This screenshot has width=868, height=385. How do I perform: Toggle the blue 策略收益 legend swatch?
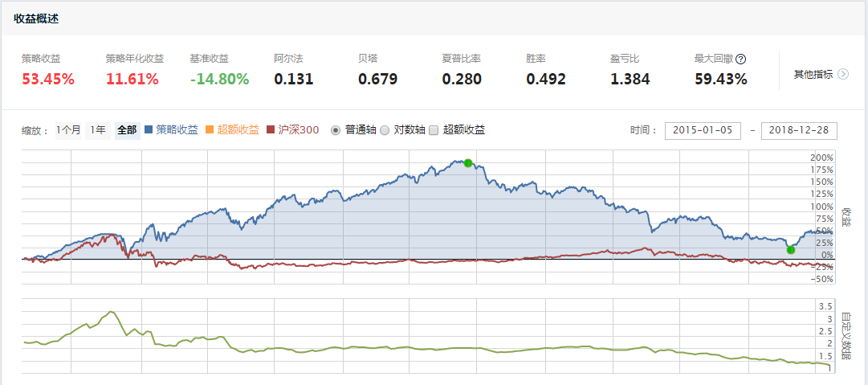pos(149,130)
